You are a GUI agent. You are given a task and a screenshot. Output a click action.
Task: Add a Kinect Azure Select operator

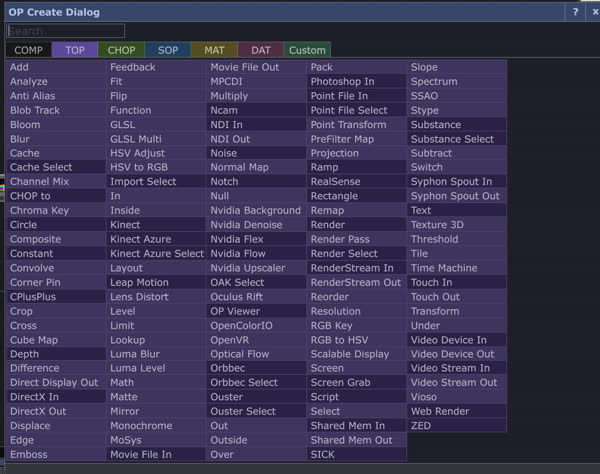(x=156, y=254)
